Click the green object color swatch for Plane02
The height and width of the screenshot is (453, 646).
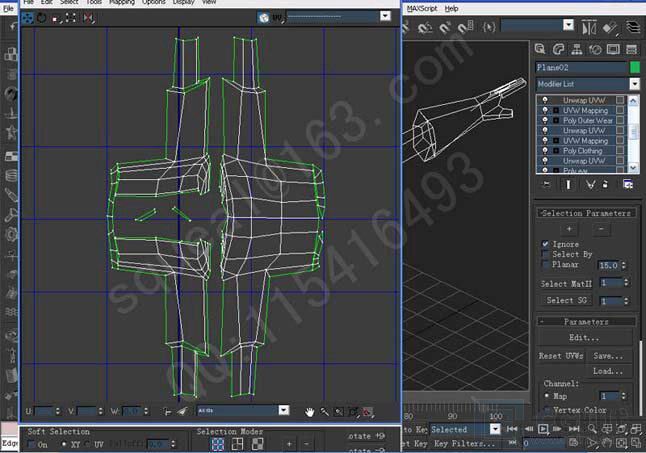click(x=635, y=67)
